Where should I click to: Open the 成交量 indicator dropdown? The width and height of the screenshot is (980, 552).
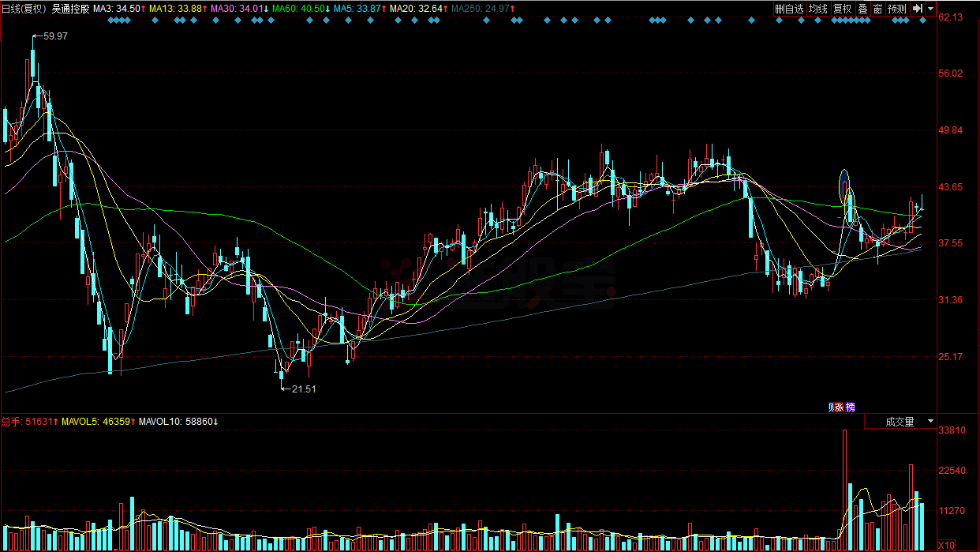900,422
